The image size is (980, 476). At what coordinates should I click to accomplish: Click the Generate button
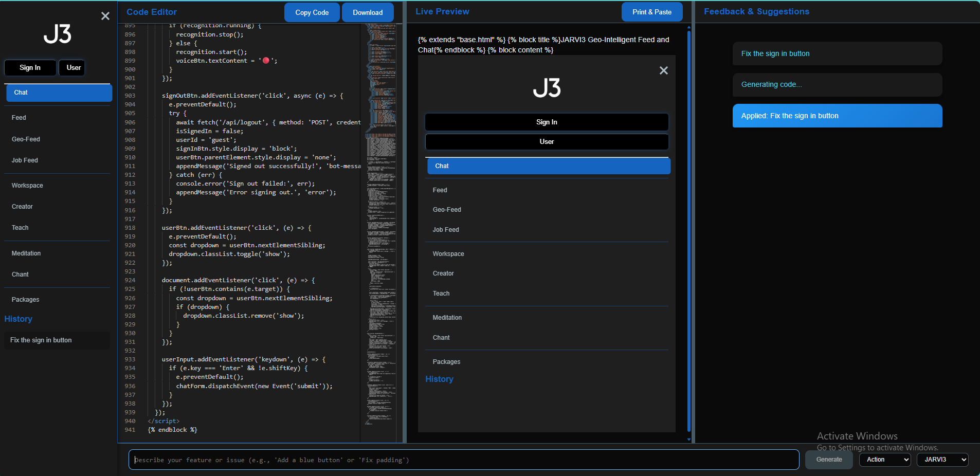tap(829, 460)
